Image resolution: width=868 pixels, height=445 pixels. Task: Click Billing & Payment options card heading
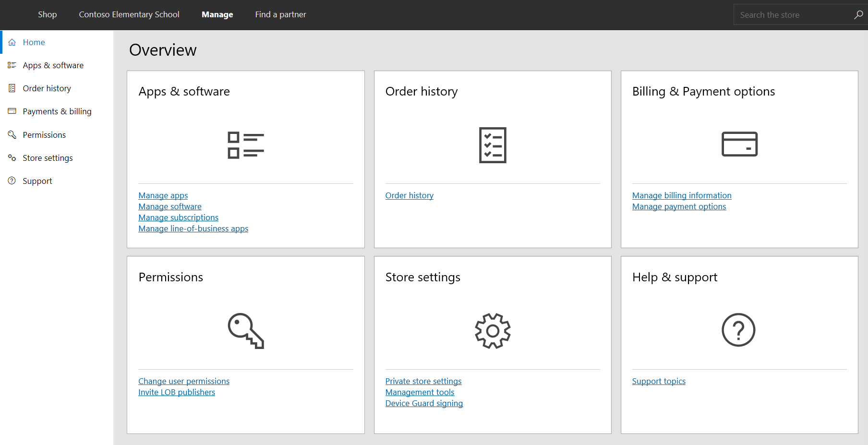[x=703, y=91]
